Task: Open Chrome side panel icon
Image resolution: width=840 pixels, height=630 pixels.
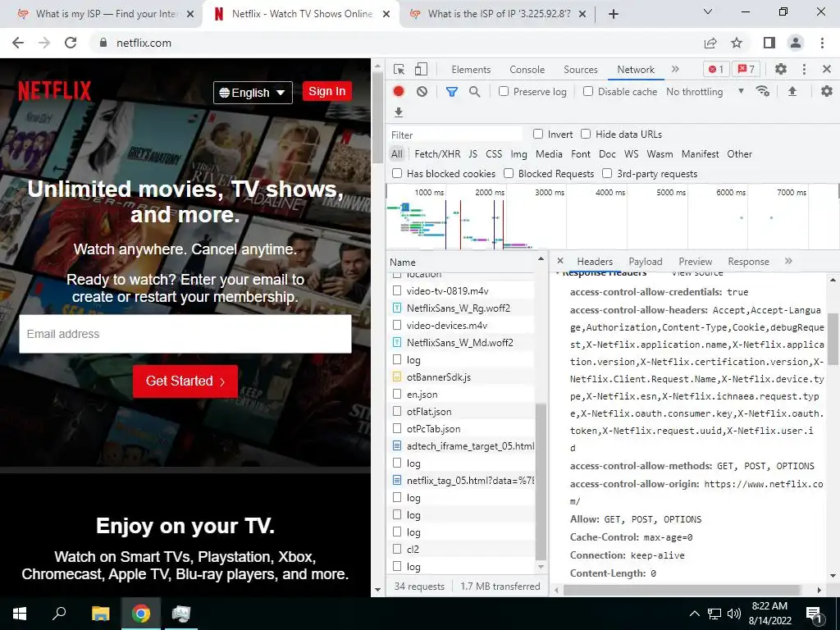Action: [x=769, y=43]
